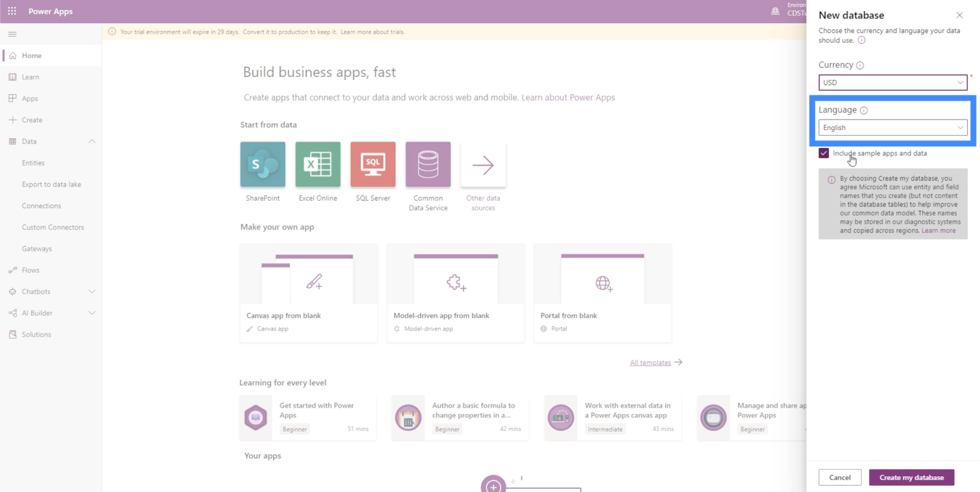Click the Language info icon
The image size is (980, 492).
pos(864,110)
